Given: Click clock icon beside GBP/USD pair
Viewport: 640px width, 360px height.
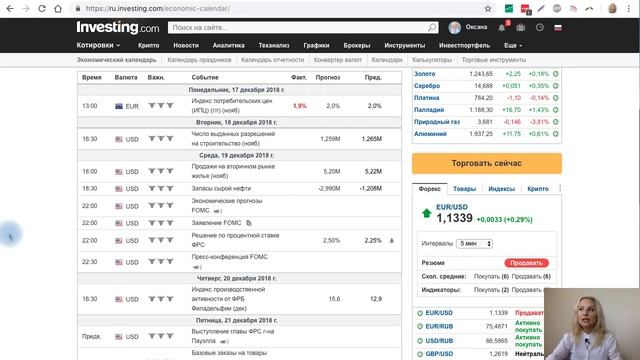Looking at the screenshot, I should click(x=420, y=354).
